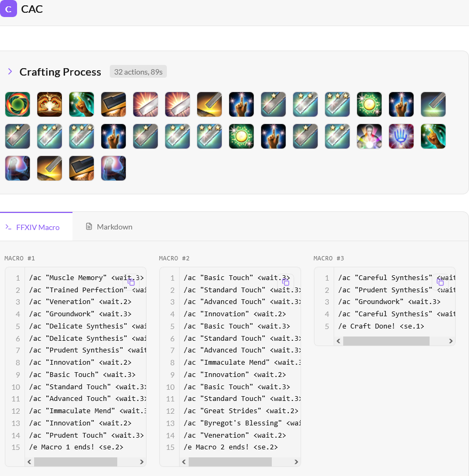Viewport: 469px width, 476px height.
Task: Click the second Immaculate Mend icon at step twenty-two
Action: 241,136
